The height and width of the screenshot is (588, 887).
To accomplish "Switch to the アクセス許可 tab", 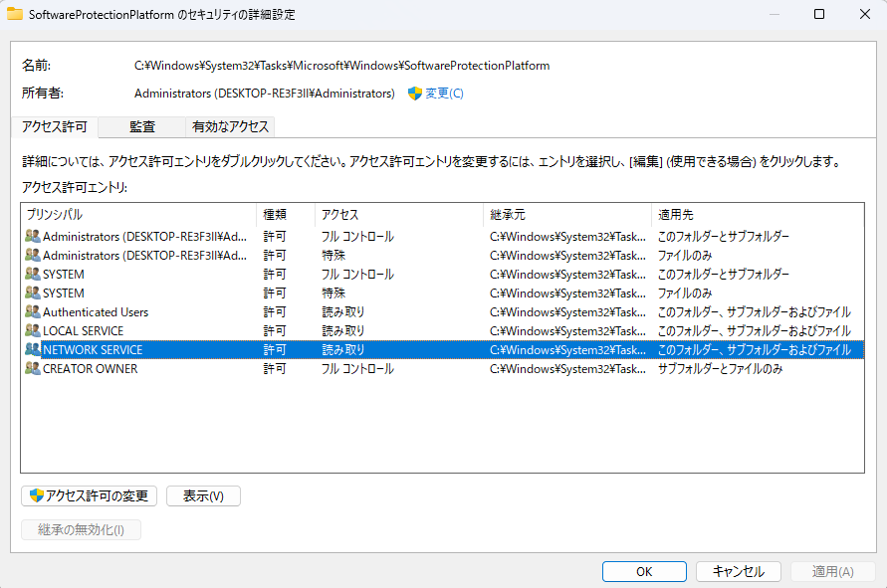I will [x=55, y=126].
